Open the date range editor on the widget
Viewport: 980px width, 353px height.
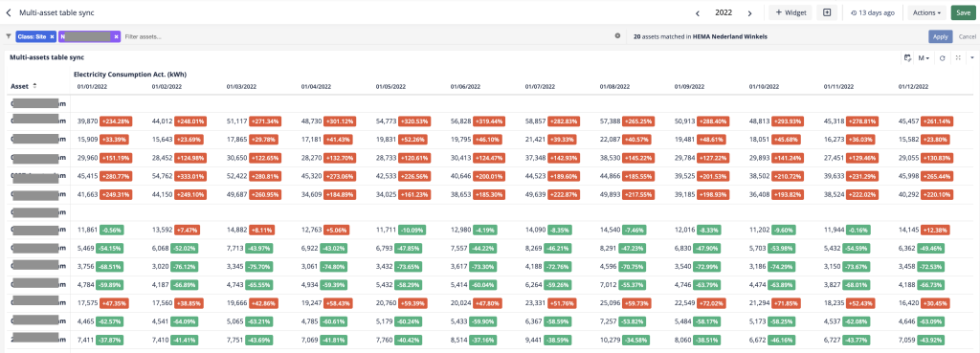pos(907,58)
